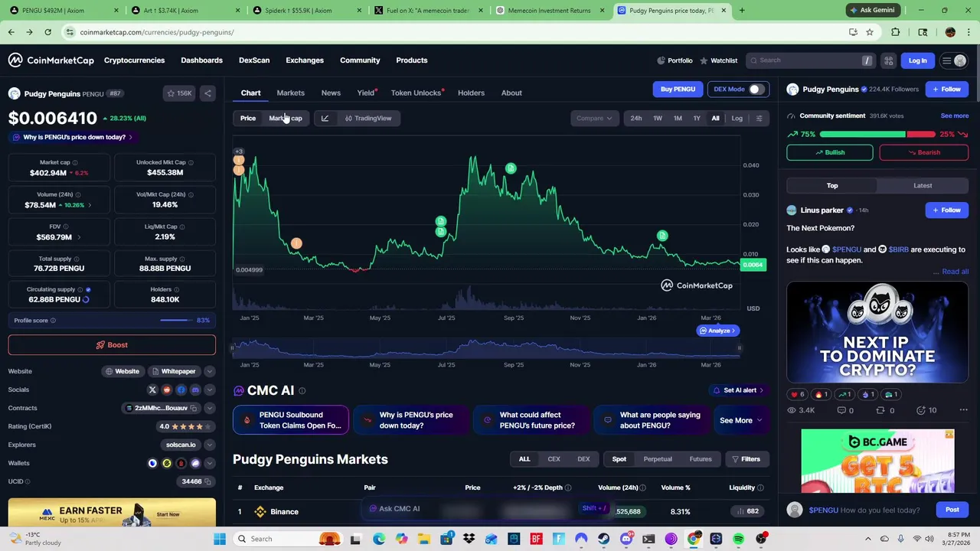Open Windows Start menu

[x=220, y=539]
